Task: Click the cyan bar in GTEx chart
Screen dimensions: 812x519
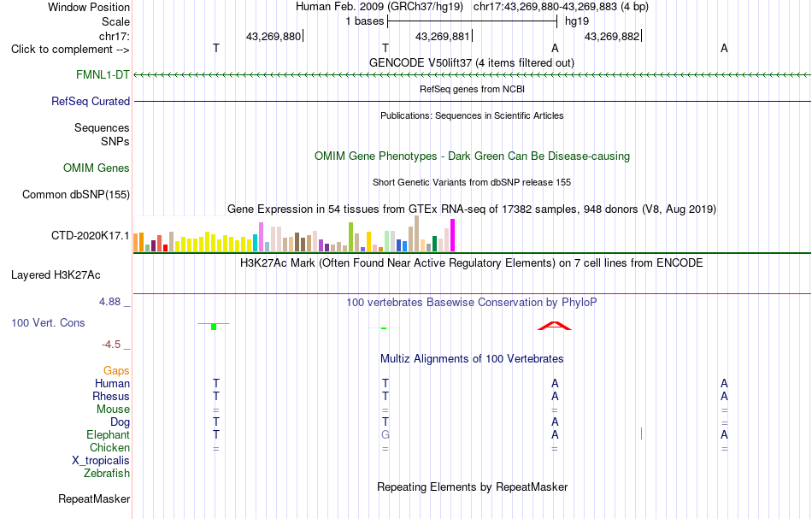Action: [255, 243]
